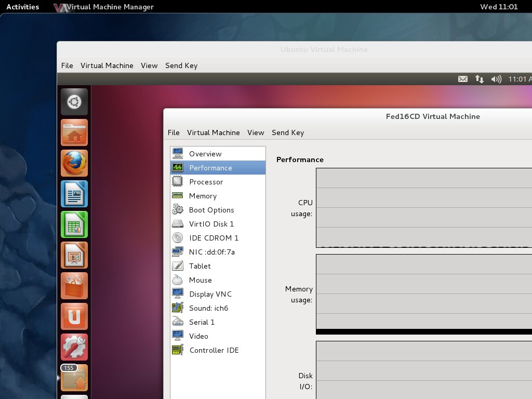Click the Memory usage graph
532x399 pixels.
424,294
